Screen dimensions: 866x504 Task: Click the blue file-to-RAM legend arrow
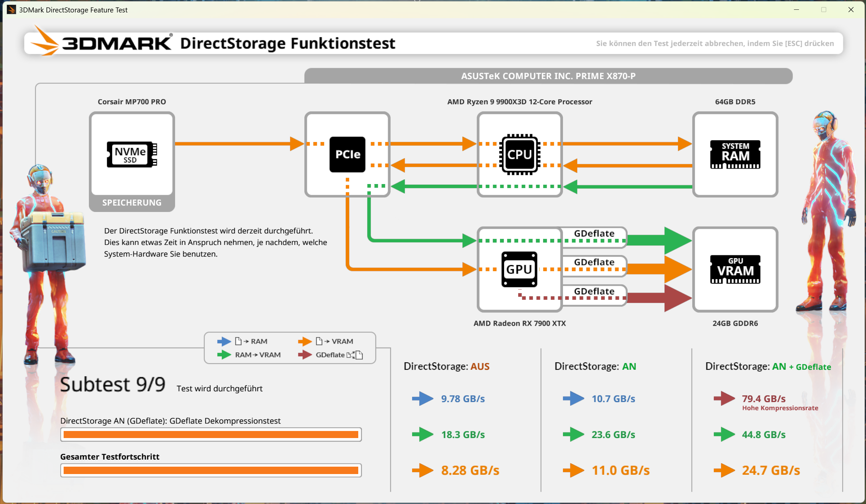tap(224, 341)
